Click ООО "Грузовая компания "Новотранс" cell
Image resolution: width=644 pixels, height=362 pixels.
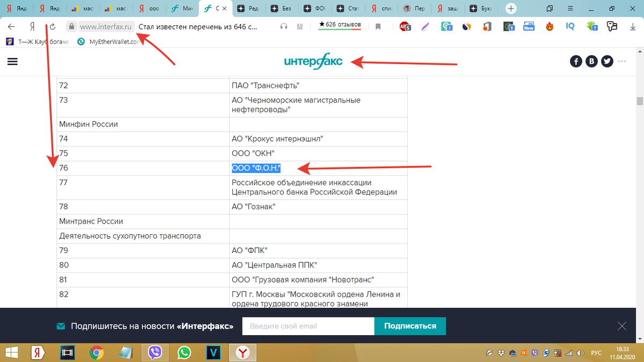click(318, 280)
